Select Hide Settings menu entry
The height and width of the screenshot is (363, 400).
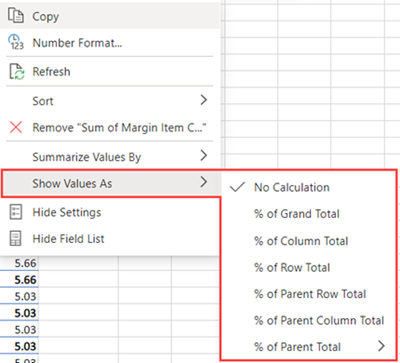(x=110, y=212)
